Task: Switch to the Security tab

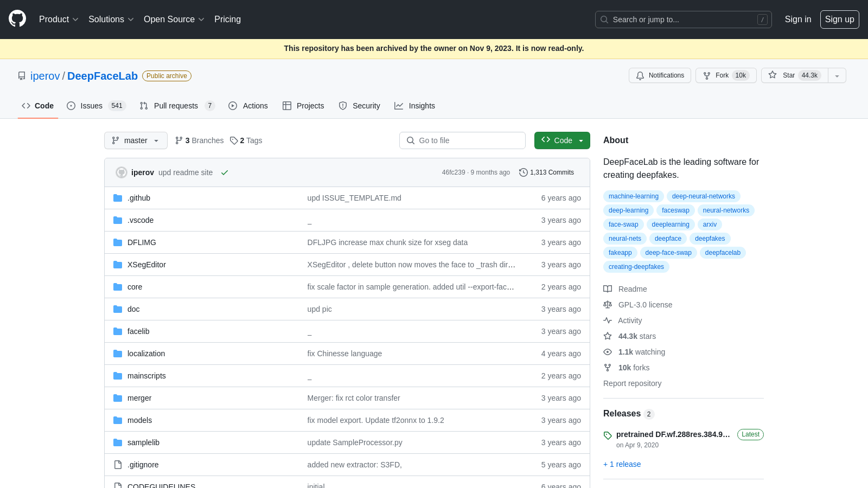Action: 359,106
